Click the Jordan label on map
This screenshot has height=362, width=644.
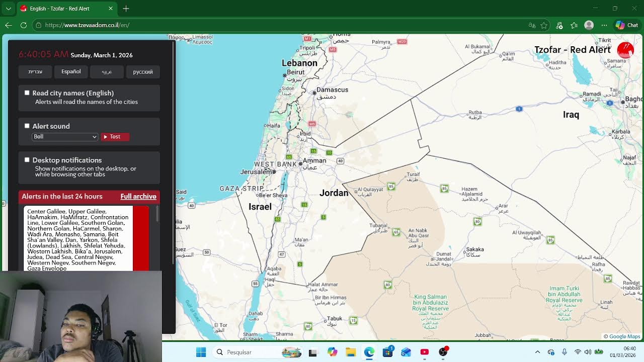[334, 193]
